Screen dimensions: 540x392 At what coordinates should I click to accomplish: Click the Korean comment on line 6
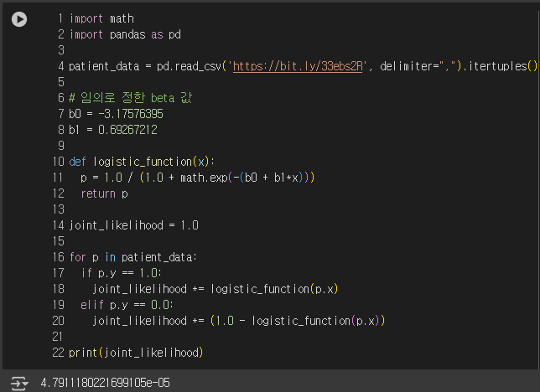130,98
